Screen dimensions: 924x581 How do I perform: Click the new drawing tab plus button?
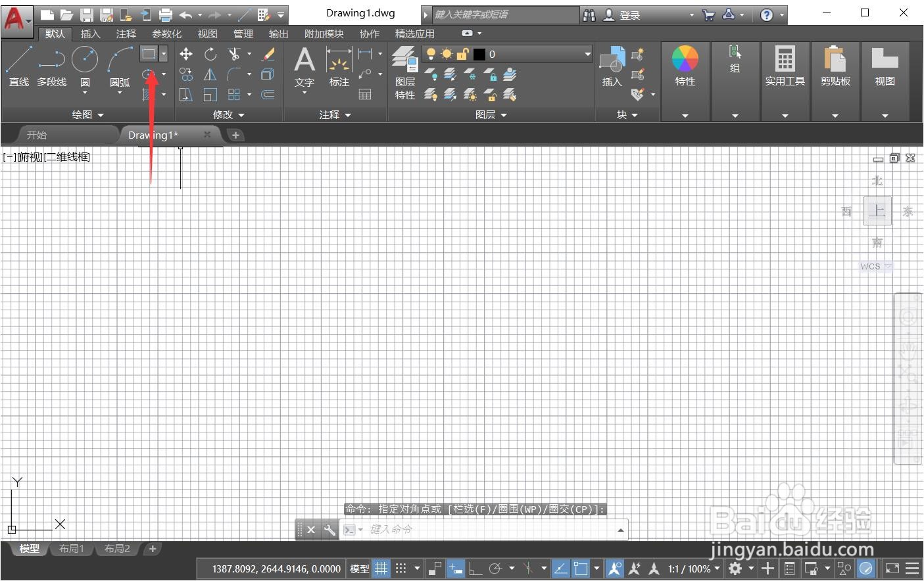pyautogui.click(x=235, y=135)
